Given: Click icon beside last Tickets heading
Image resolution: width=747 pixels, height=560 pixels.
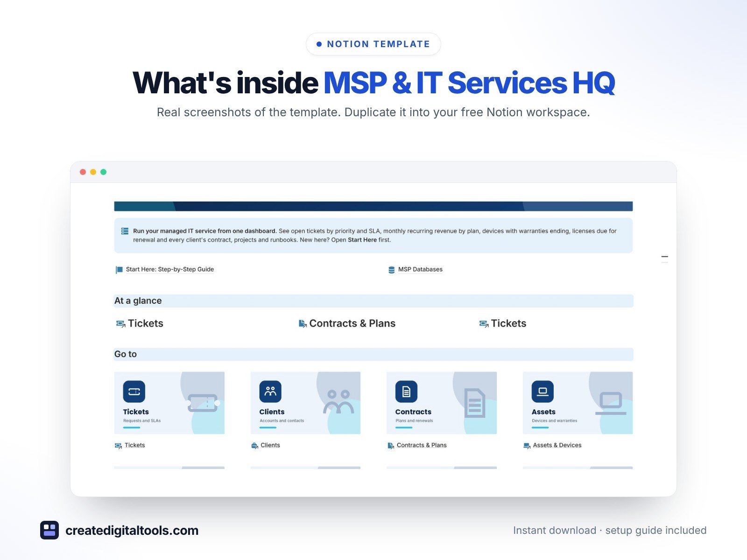Looking at the screenshot, I should pos(484,323).
